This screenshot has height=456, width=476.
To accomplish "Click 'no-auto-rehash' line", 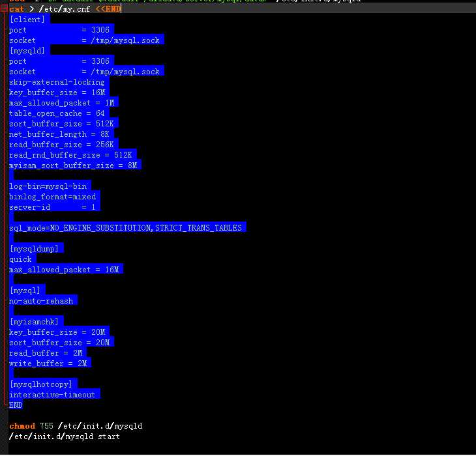I will point(41,301).
